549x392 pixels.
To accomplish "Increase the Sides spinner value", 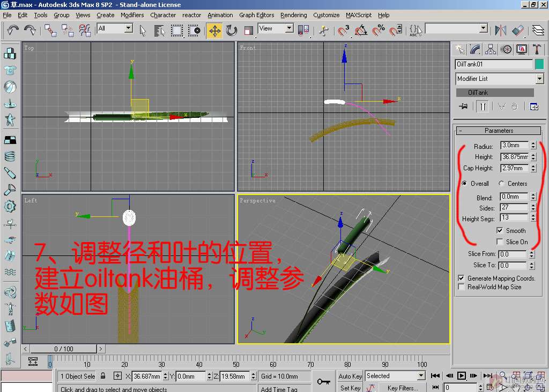I will (533, 206).
